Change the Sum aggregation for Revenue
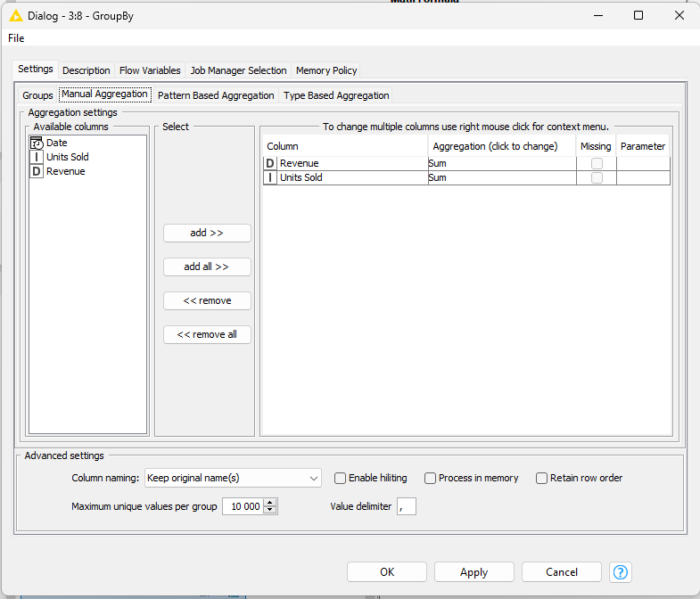 [x=500, y=163]
